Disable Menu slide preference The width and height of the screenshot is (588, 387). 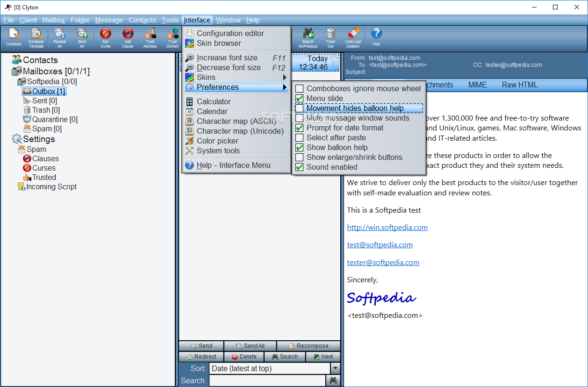tap(358, 98)
